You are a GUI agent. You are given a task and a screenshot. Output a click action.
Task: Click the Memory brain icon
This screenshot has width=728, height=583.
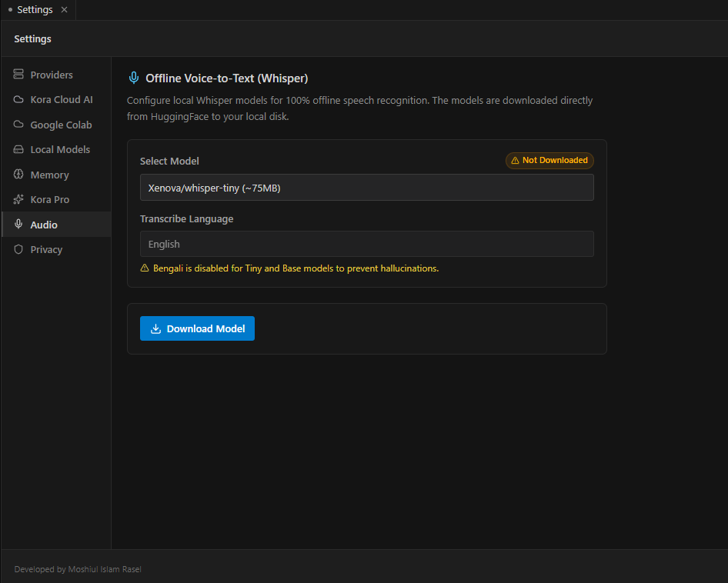[18, 175]
